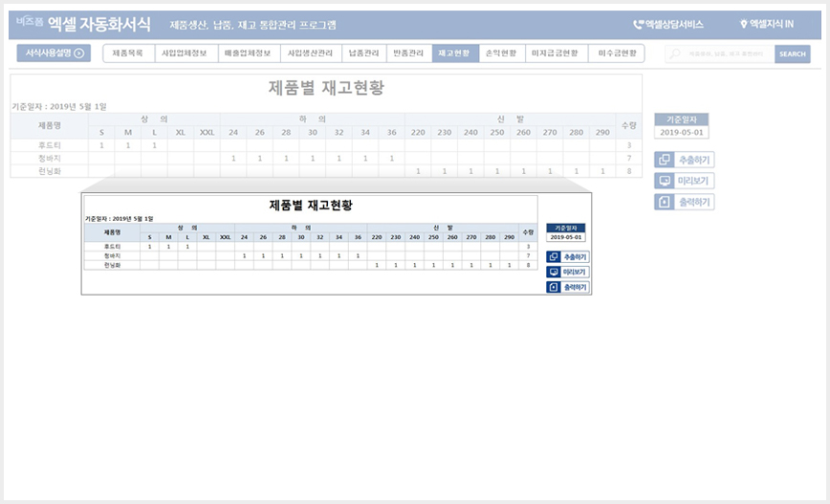Switch to the 사입업체정보 tab

tap(186, 54)
